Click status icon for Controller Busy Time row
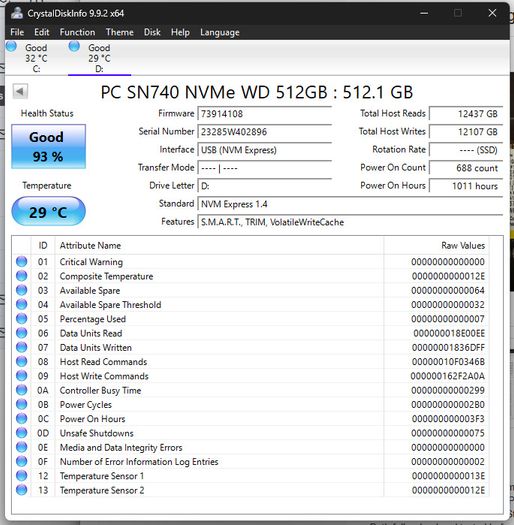Image resolution: width=514 pixels, height=525 pixels. point(21,390)
